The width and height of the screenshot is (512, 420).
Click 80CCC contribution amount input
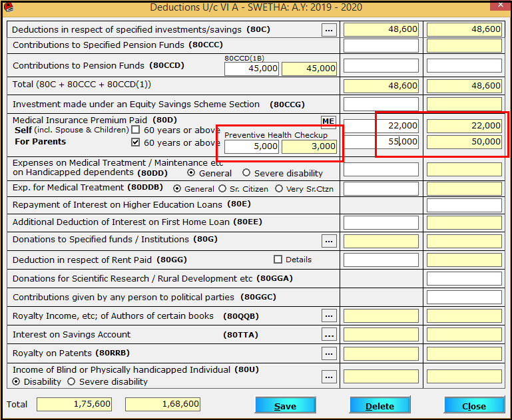click(381, 46)
